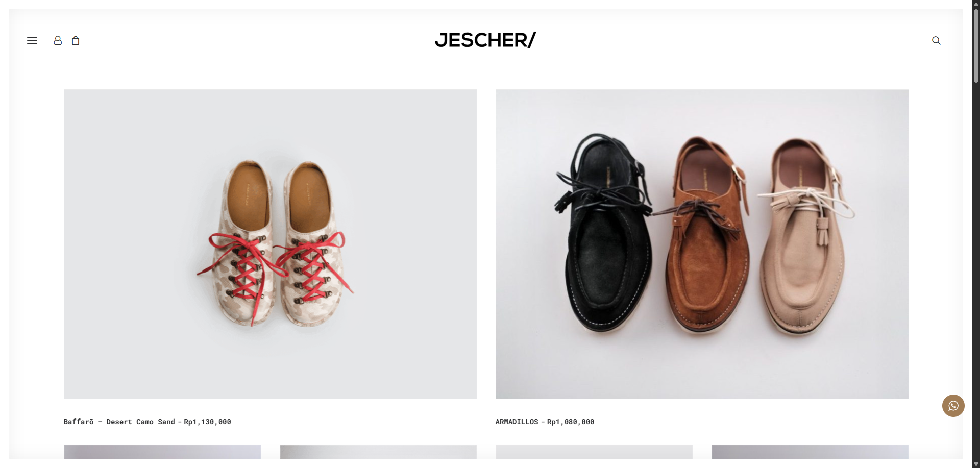Screen dimensions: 980x468
Task: Open the first partially visible product thumbnail below
Action: (162, 452)
